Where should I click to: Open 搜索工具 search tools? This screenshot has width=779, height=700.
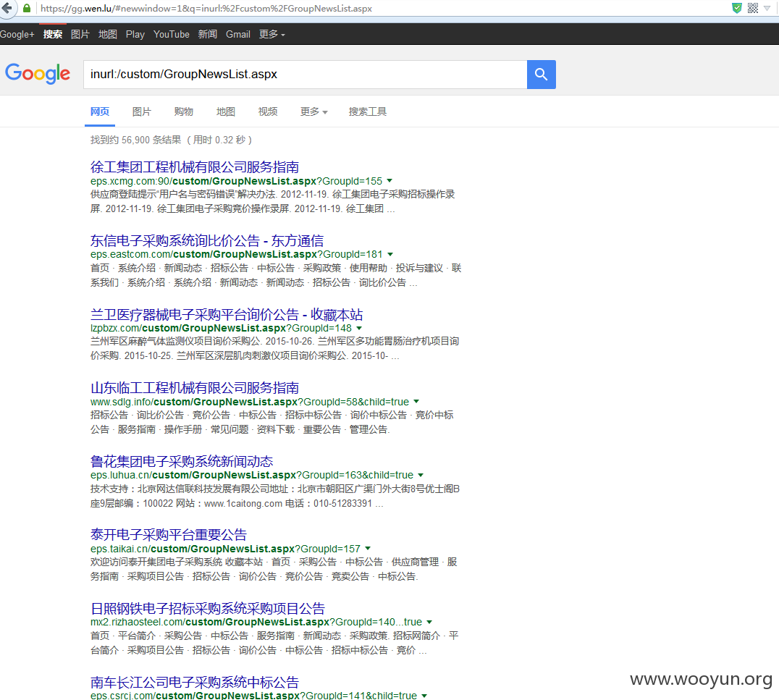click(368, 111)
